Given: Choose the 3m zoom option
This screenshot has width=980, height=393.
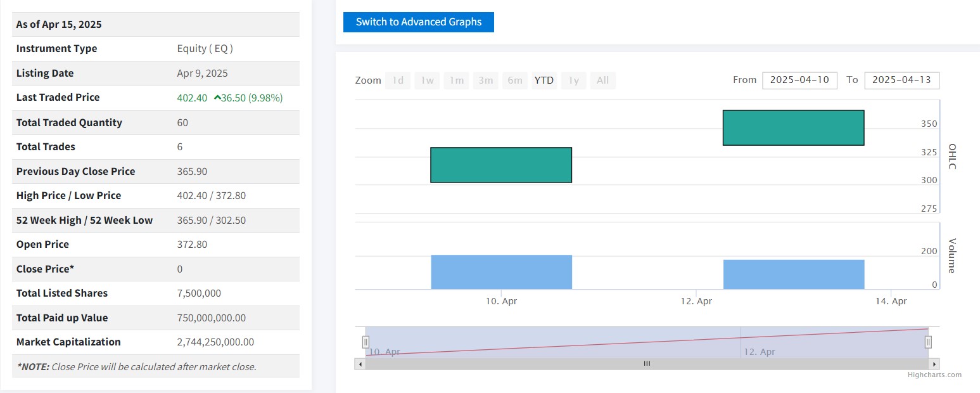Looking at the screenshot, I should (486, 81).
